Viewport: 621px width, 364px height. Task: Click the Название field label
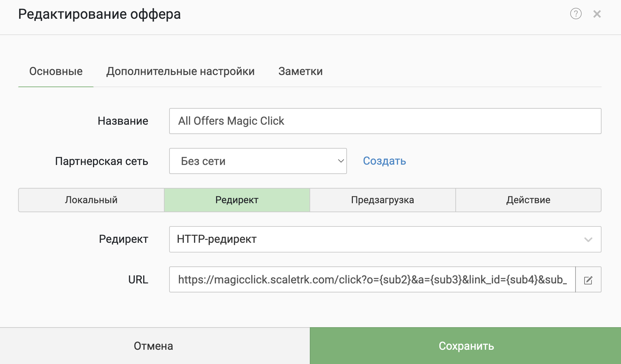[123, 121]
